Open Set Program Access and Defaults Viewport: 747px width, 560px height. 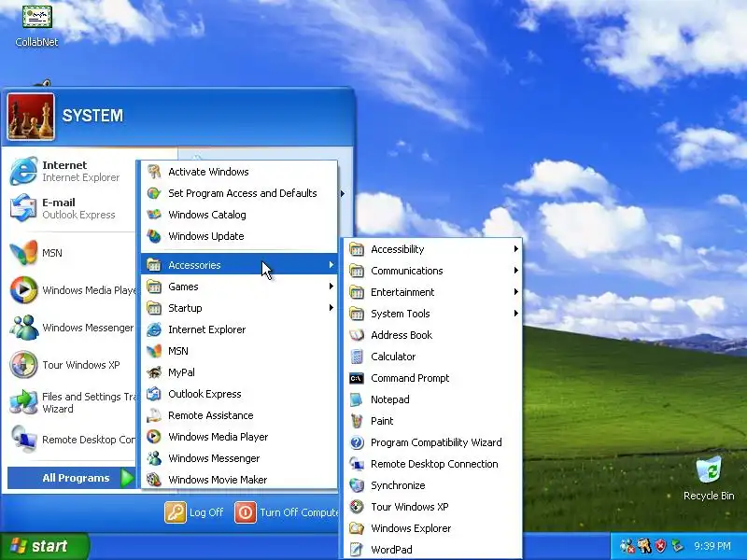[x=239, y=193]
